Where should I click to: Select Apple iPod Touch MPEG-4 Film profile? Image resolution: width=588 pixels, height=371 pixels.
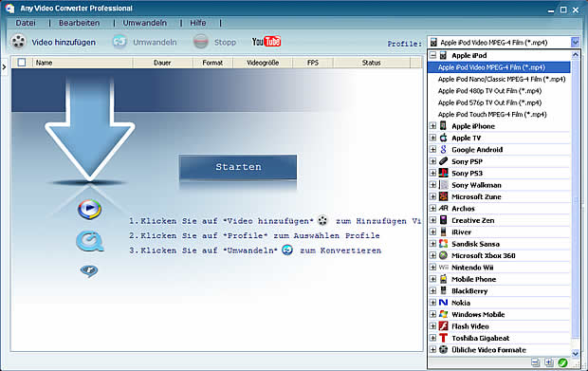(492, 114)
